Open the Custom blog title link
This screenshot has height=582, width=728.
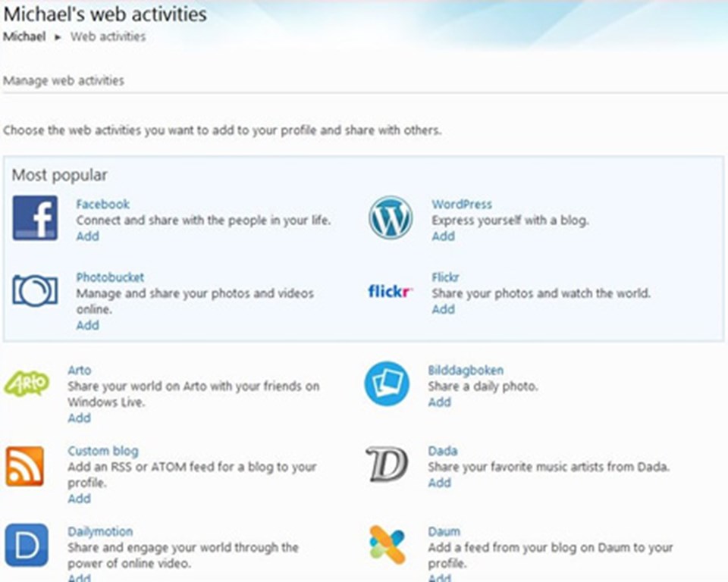(x=103, y=451)
